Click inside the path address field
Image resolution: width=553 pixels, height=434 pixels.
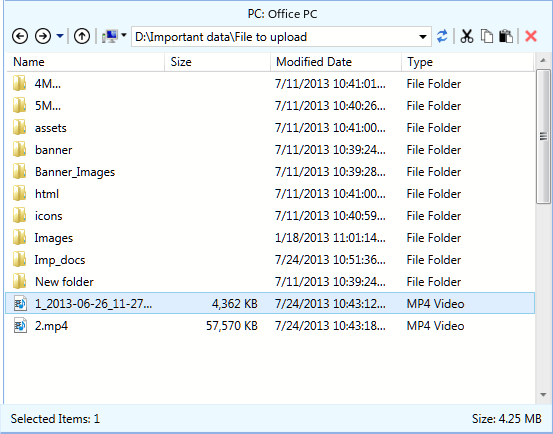(x=275, y=37)
